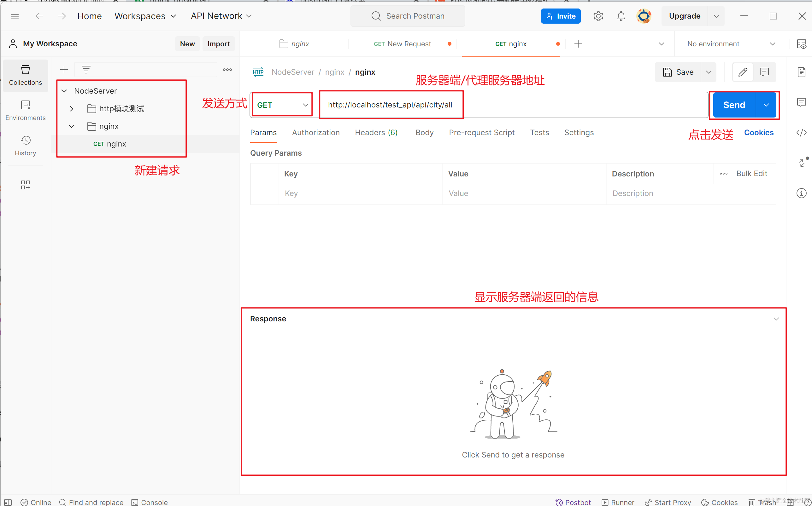812x506 pixels.
Task: Open the GET New Request tab
Action: (402, 44)
